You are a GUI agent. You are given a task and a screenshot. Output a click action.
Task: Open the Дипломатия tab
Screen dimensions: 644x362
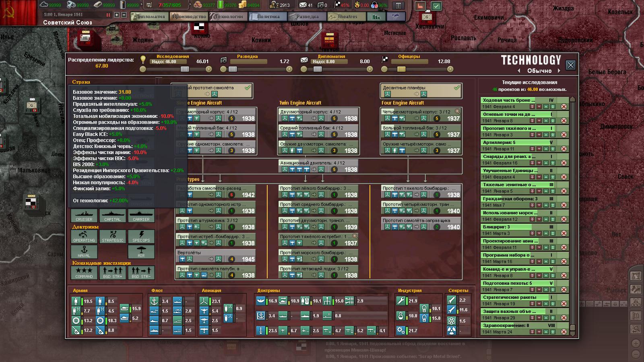[149, 16]
